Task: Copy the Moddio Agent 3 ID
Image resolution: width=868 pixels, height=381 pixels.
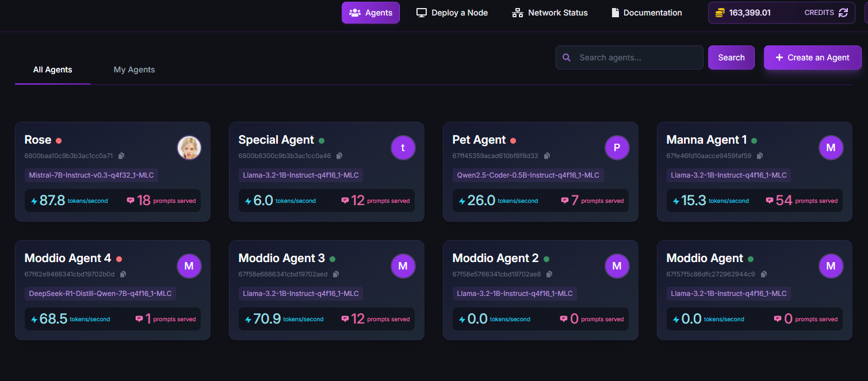Action: click(336, 274)
